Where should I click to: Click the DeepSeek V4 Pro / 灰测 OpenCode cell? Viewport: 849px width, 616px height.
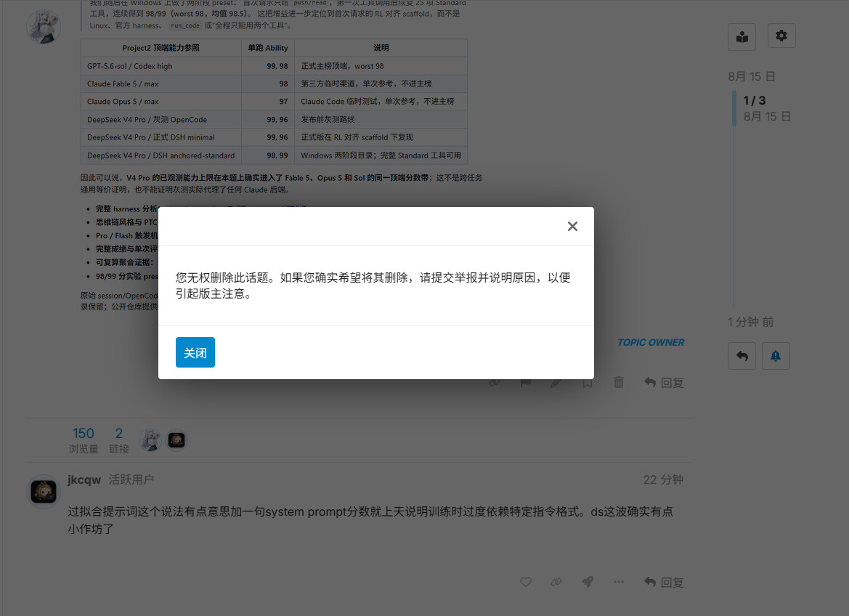tap(161, 119)
